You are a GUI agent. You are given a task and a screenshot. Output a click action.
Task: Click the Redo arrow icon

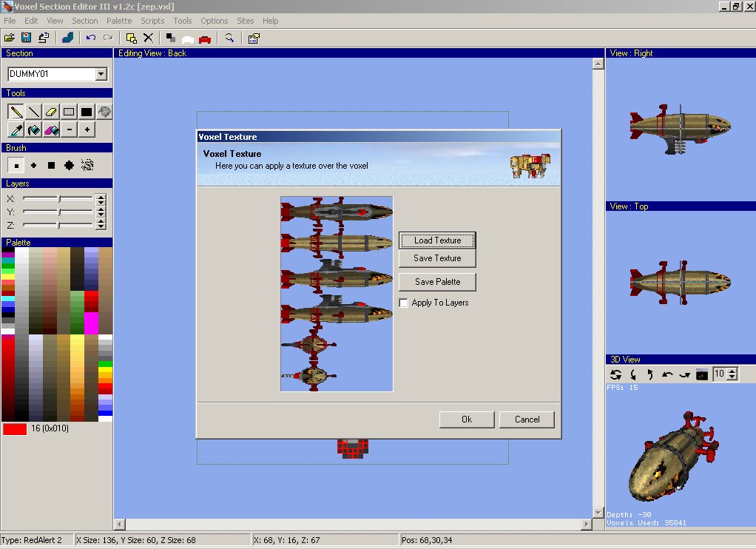108,38
